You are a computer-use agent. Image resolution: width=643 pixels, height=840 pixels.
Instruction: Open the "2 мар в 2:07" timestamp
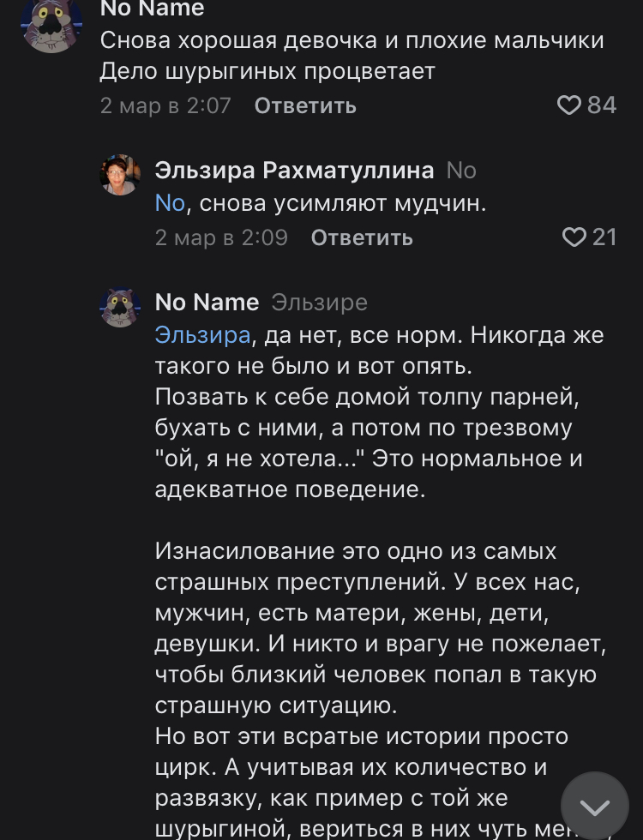click(x=165, y=105)
